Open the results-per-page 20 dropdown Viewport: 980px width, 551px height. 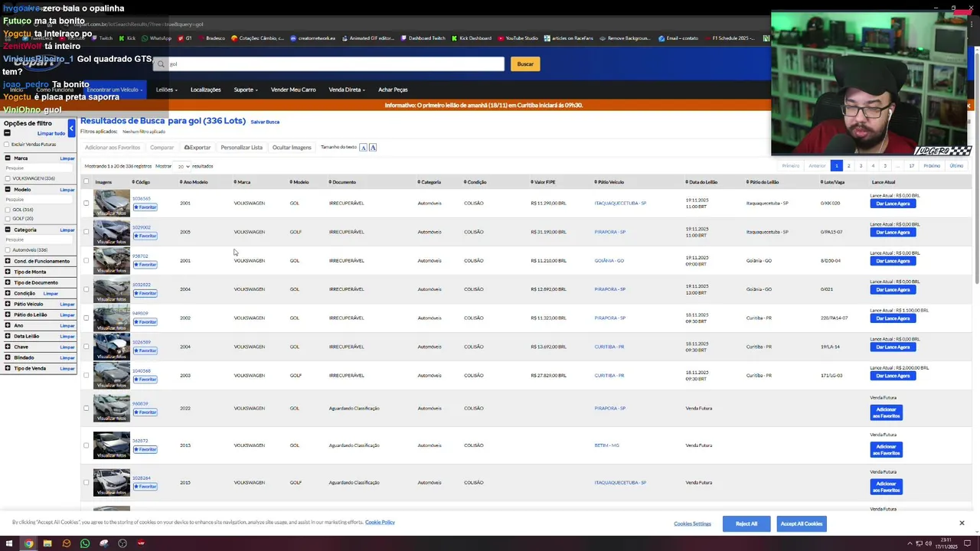[x=183, y=166]
